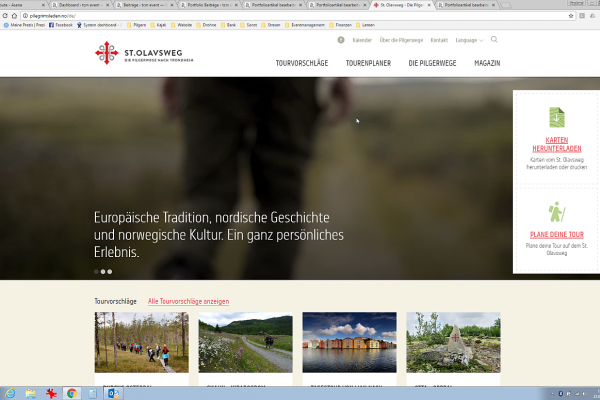
Task: Open the colorful harbor houses tour thumbnail
Action: [349, 342]
